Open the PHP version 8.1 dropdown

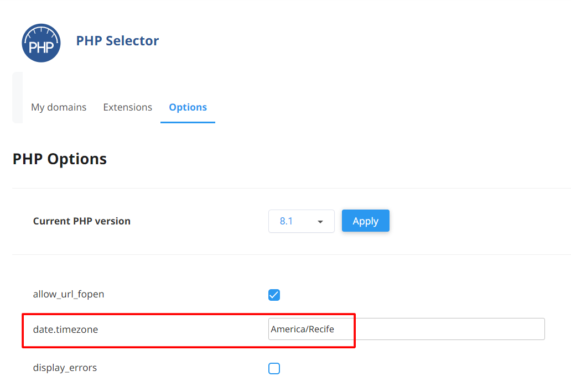[301, 221]
